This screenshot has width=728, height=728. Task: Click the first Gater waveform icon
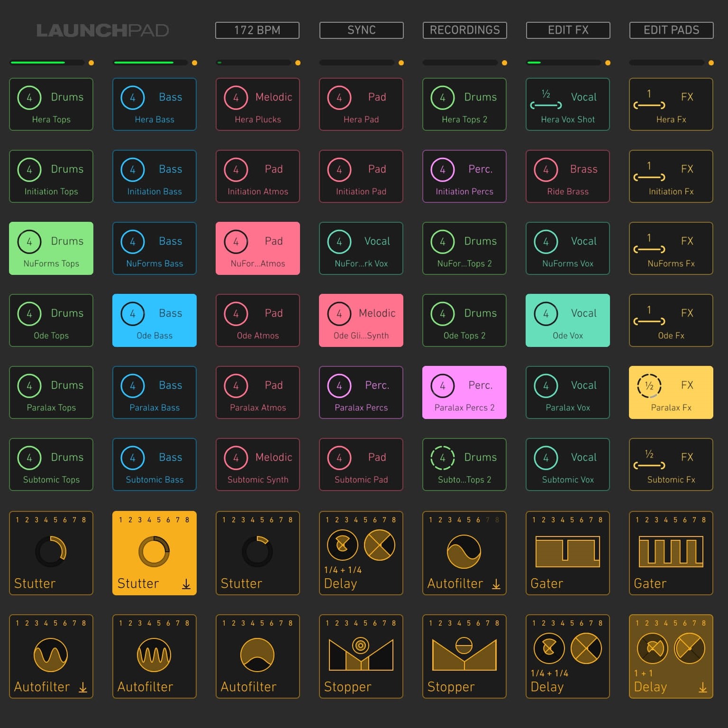point(568,552)
